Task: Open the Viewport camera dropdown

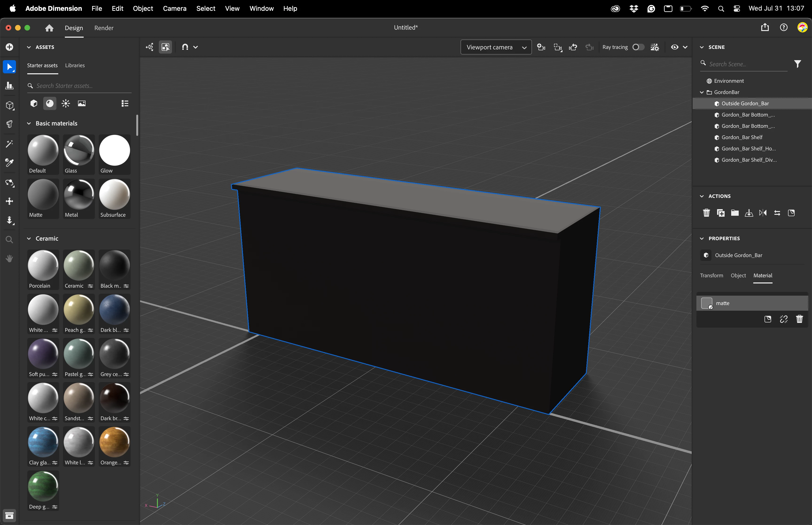Action: pos(496,47)
